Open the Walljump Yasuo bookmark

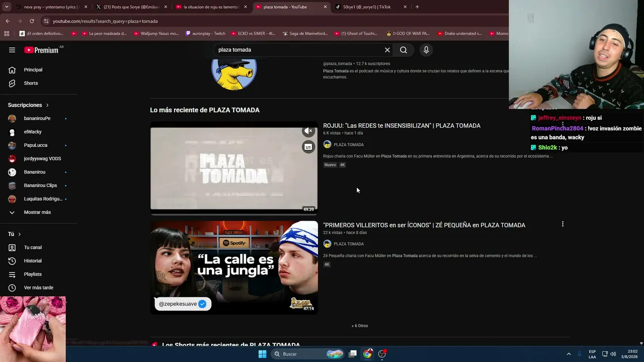pyautogui.click(x=155, y=34)
